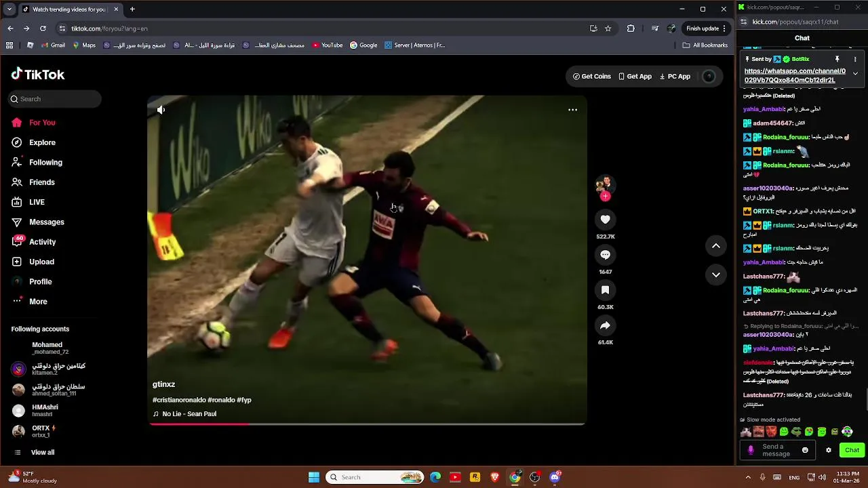This screenshot has height=488, width=868.
Task: Click the TikTok logo
Action: [x=38, y=75]
